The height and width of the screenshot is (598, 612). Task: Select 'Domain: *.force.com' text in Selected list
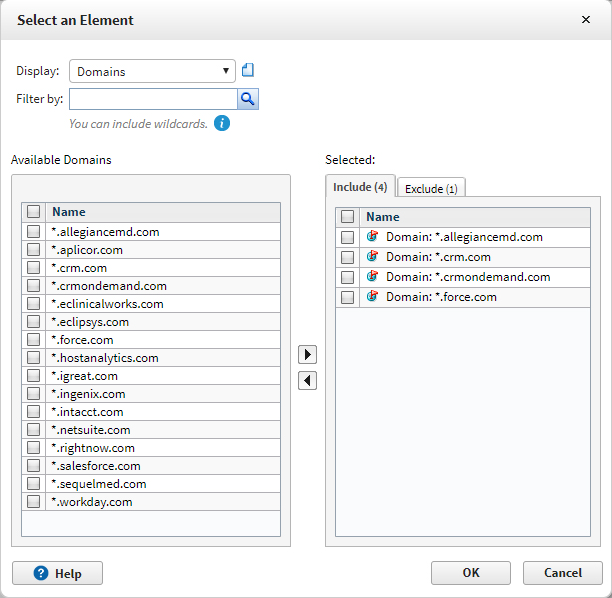pos(441,297)
